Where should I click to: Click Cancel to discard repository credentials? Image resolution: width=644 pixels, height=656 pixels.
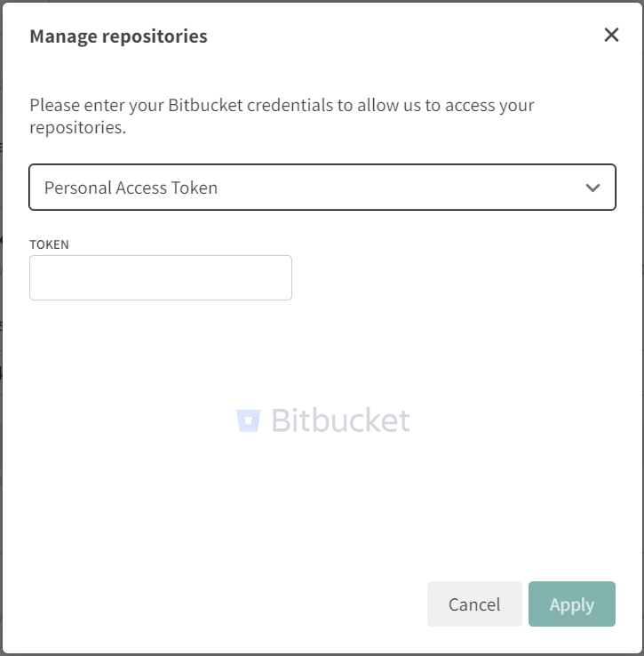474,604
